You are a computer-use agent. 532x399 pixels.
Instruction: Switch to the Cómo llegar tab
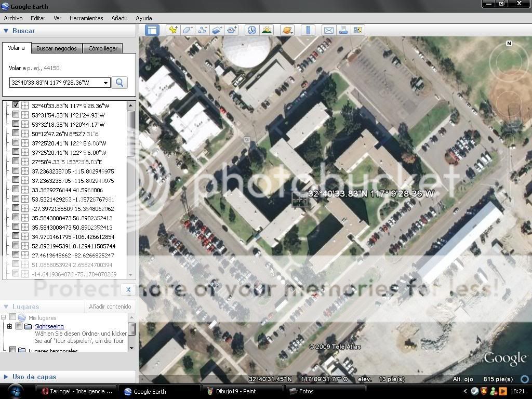pyautogui.click(x=103, y=48)
